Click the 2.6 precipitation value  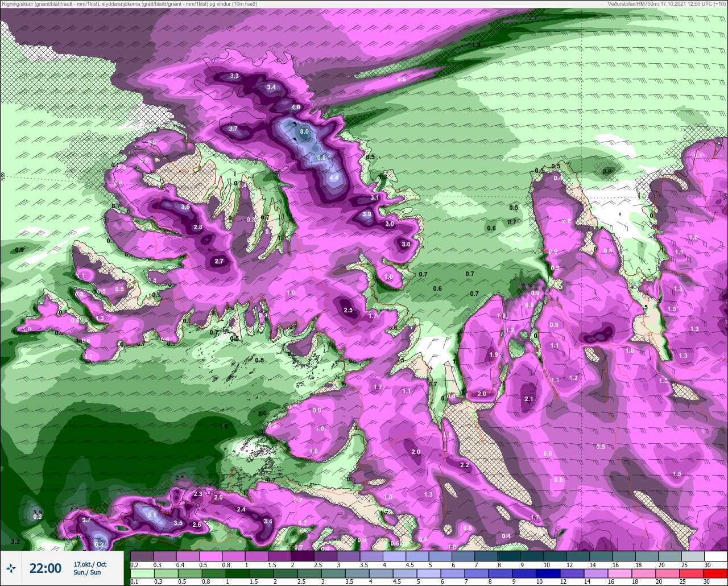tap(197, 525)
